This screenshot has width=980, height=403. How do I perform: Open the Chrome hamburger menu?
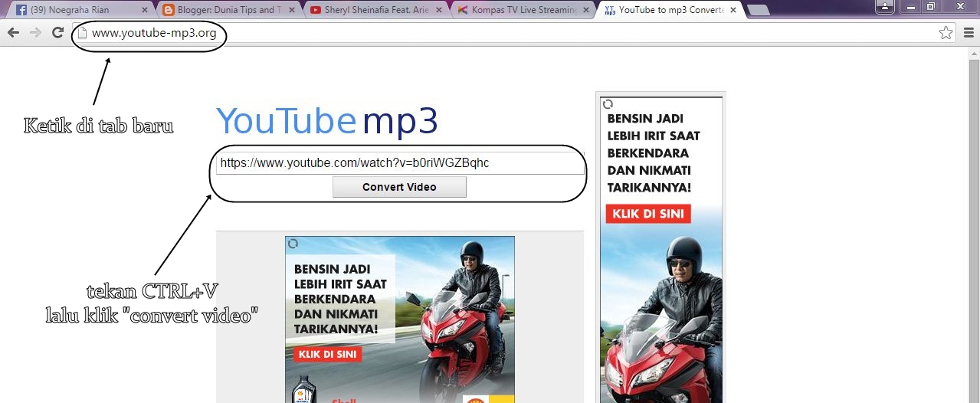pyautogui.click(x=968, y=33)
